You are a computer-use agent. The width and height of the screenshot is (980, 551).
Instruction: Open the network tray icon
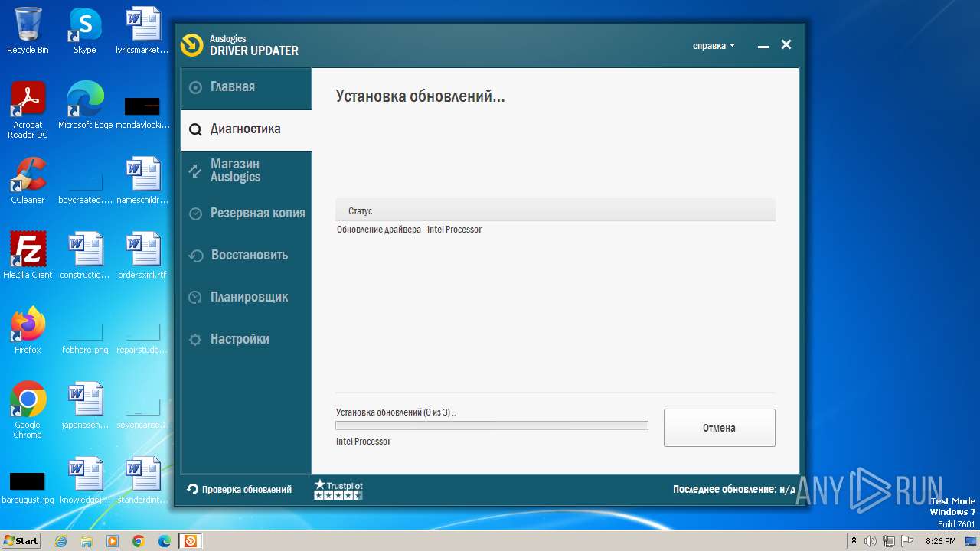point(889,541)
